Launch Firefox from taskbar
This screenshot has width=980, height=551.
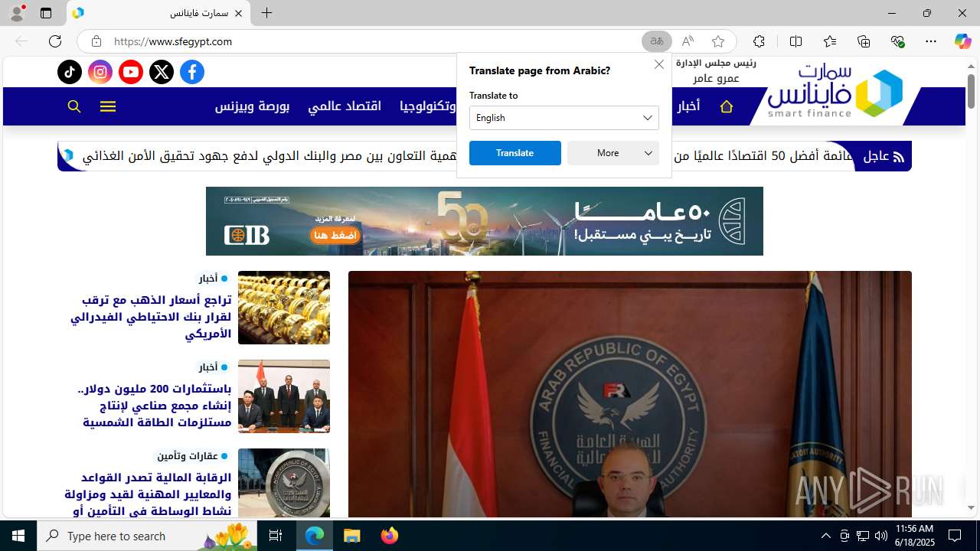point(390,536)
